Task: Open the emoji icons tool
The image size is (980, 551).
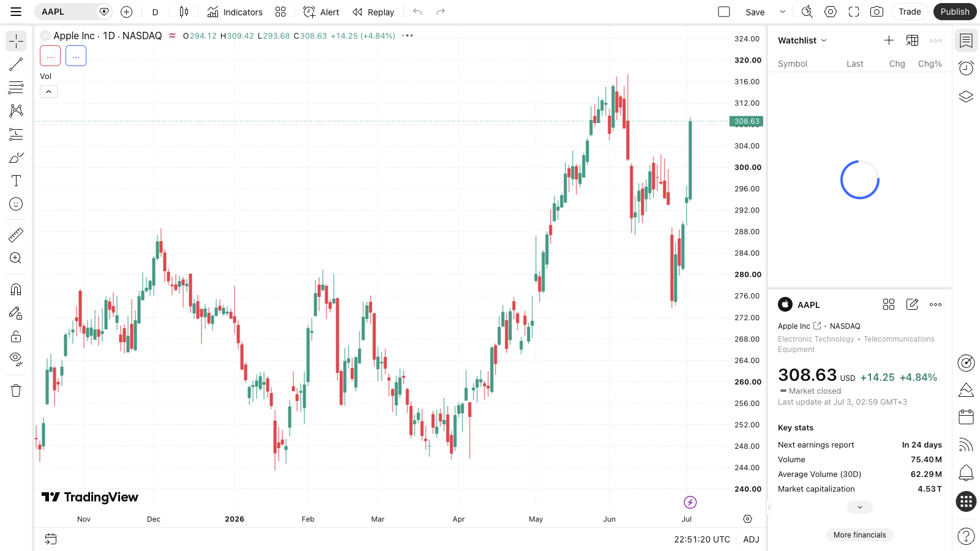Action: point(16,204)
